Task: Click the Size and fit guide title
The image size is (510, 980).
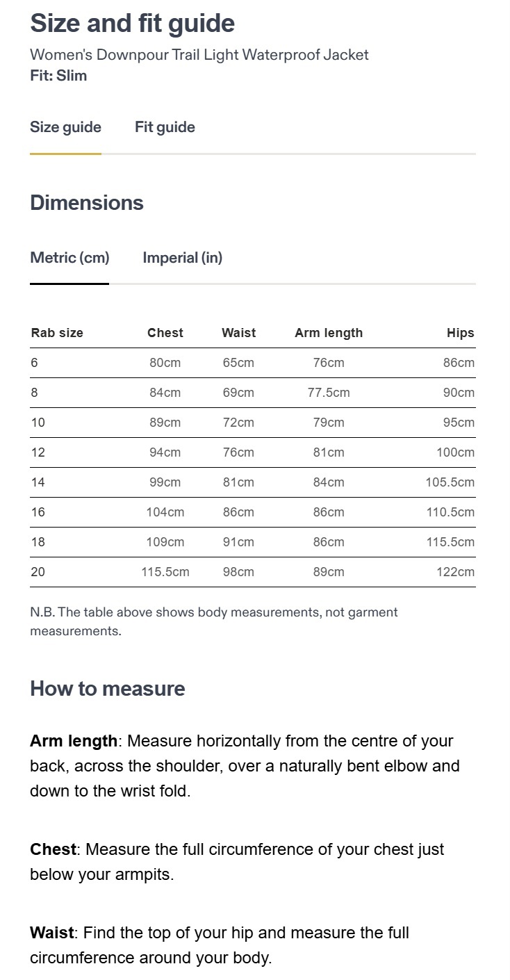Action: [x=132, y=24]
